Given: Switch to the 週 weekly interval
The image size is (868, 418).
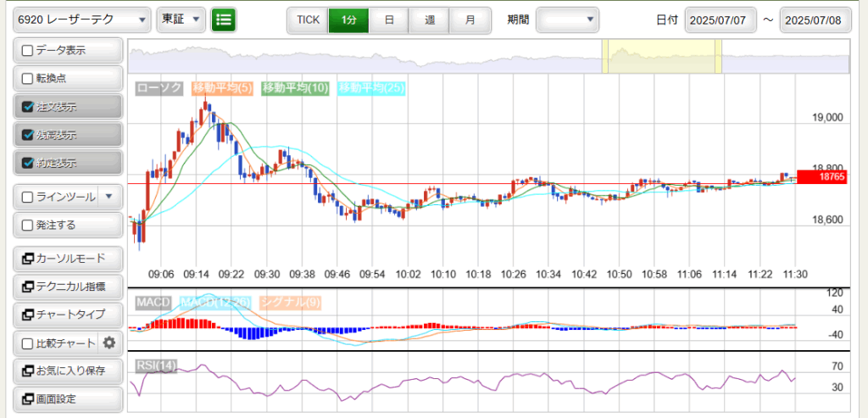Looking at the screenshot, I should pyautogui.click(x=430, y=20).
